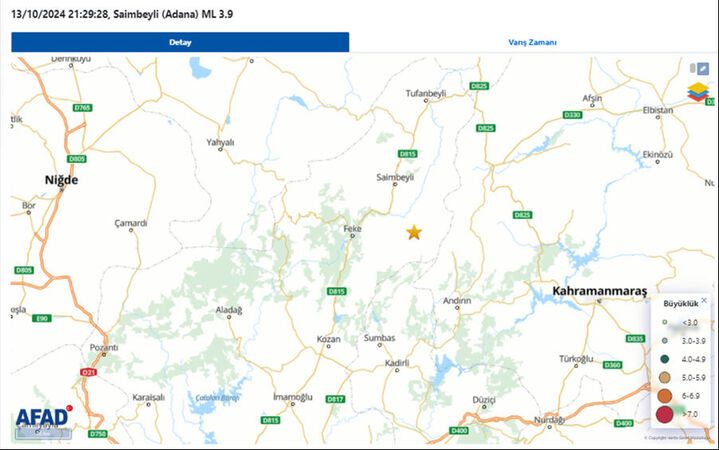Click the red >7.0 magnitude circle
Image resolution: width=719 pixels, height=450 pixels.
[664, 414]
